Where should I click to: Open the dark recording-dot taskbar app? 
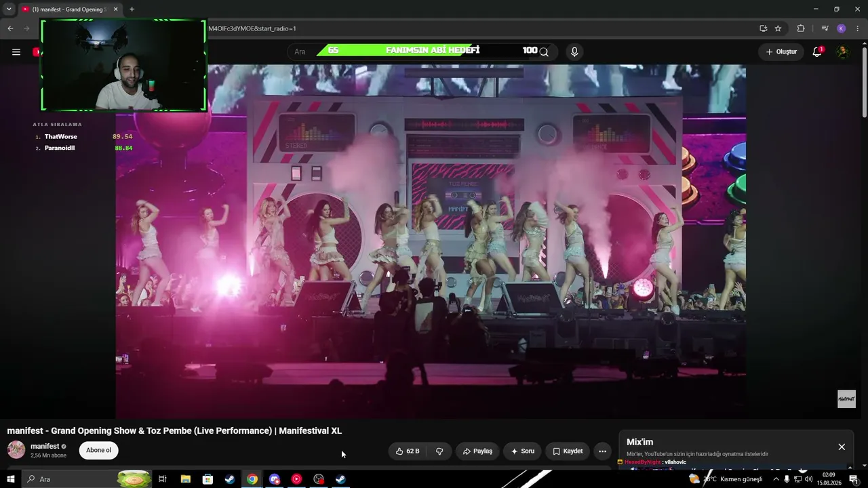point(319,479)
